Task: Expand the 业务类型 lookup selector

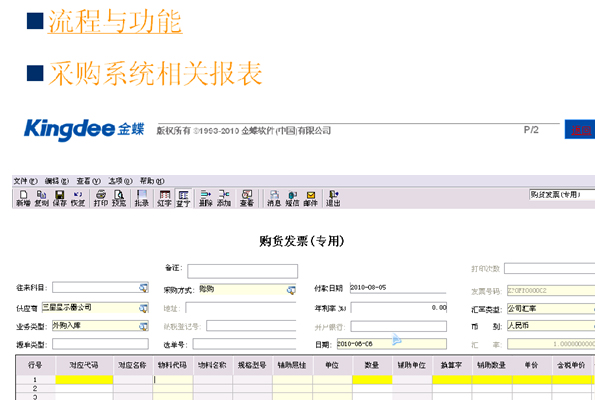Action: pos(143,326)
